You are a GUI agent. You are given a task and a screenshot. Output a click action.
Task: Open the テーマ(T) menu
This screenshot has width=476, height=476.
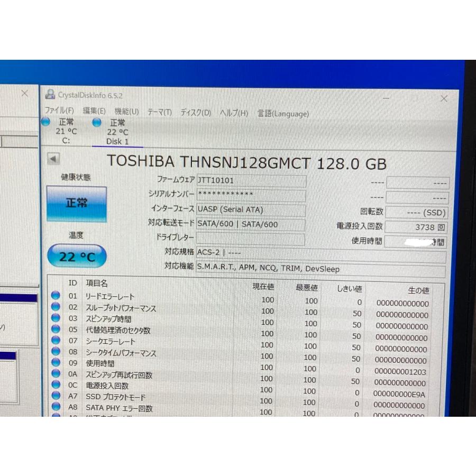[x=160, y=112]
